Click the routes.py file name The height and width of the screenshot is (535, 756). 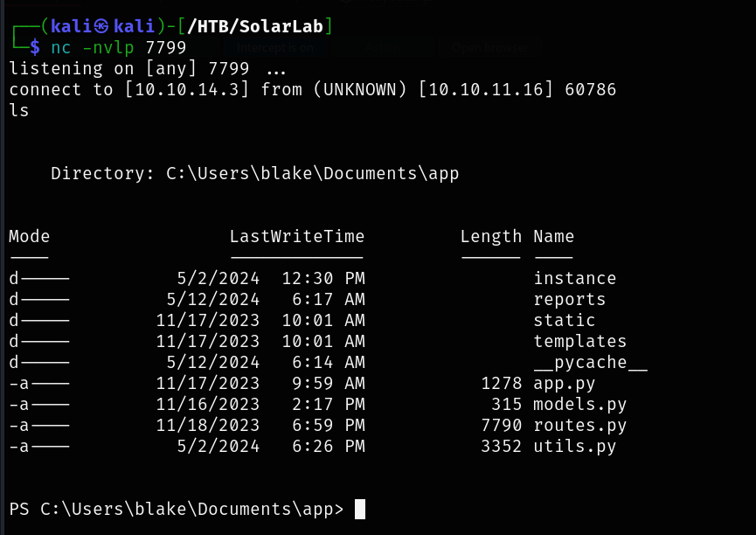[579, 426]
